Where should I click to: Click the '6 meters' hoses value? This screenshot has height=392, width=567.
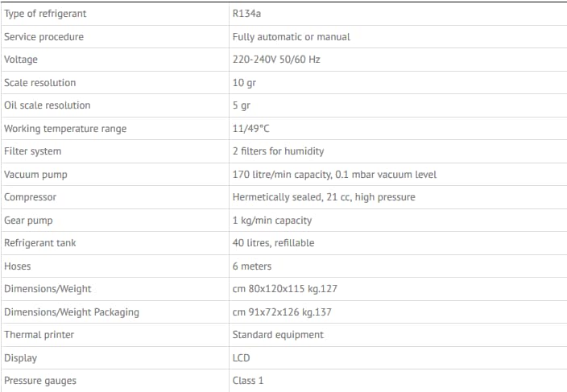point(252,266)
